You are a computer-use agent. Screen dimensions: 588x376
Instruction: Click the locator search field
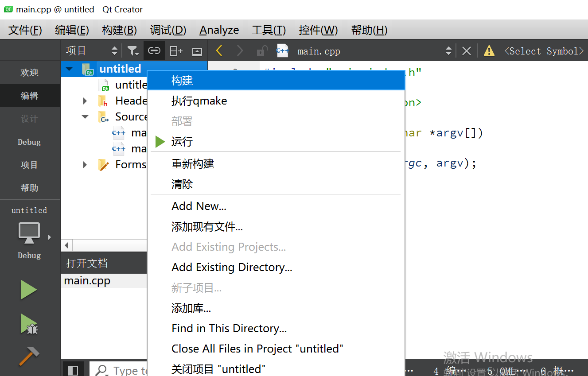point(119,370)
